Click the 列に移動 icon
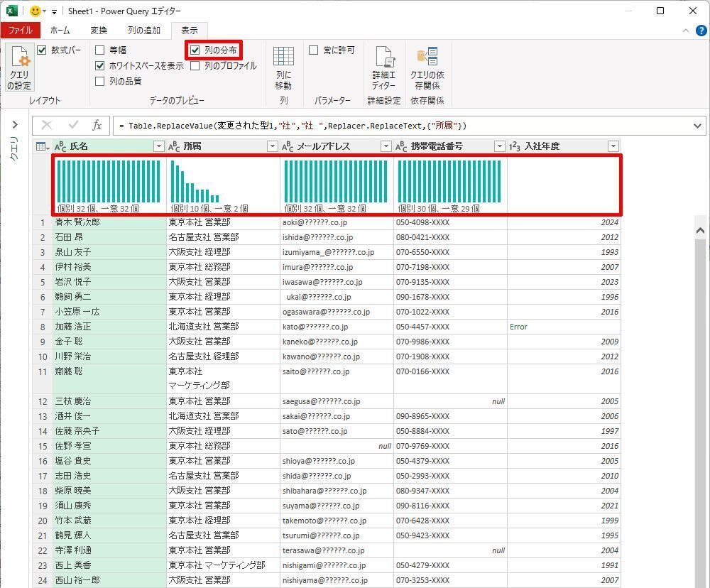 tap(283, 68)
